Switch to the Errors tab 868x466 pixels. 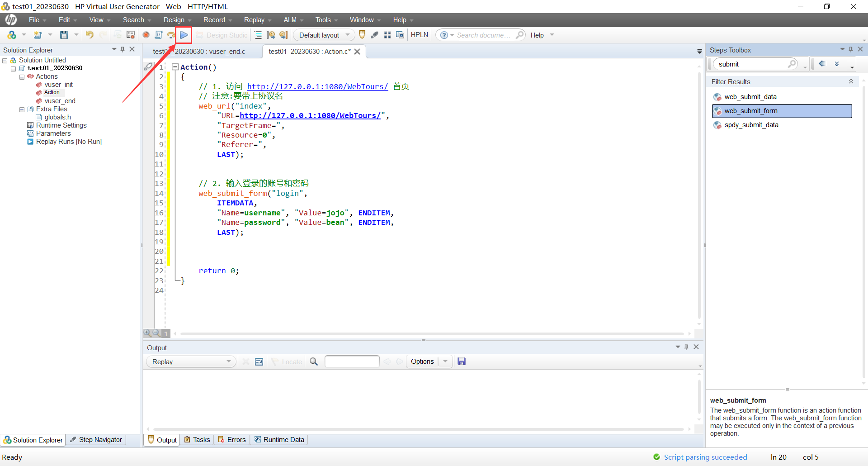coord(232,440)
